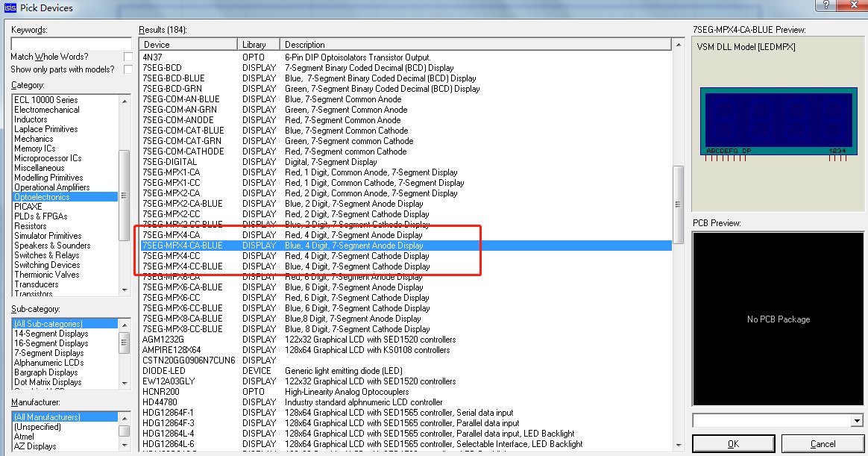Click the Pick Devices title bar icon

tap(8, 7)
